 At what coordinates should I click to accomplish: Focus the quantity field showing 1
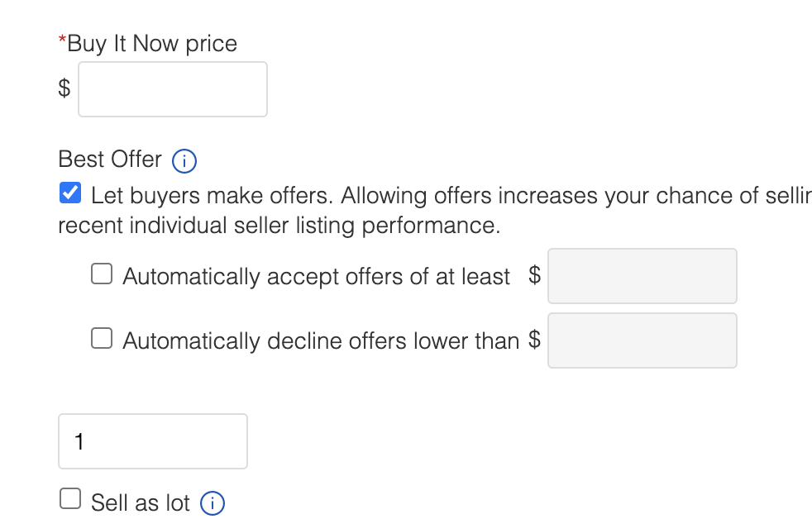(153, 441)
